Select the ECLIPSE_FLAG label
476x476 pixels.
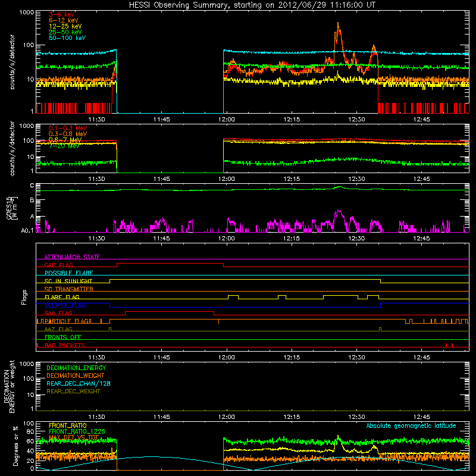tap(65, 305)
